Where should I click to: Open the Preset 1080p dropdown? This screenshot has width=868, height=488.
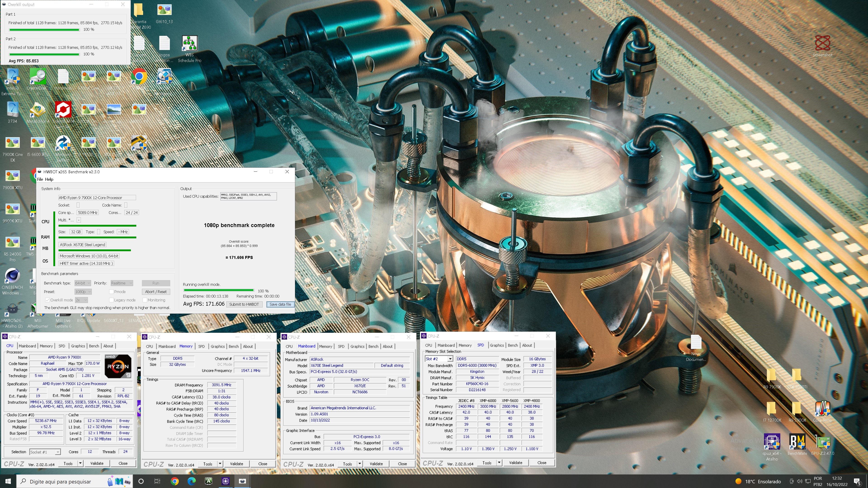[x=83, y=292]
